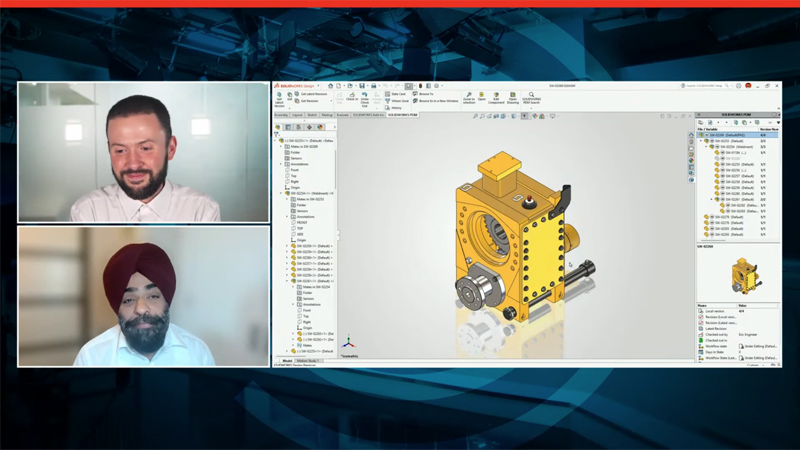
Task: Switch to the Sketch ribbon tab
Action: click(x=312, y=115)
